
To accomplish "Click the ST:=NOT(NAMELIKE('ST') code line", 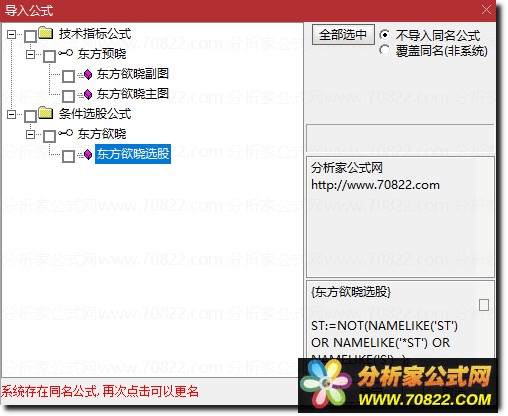I will (384, 326).
